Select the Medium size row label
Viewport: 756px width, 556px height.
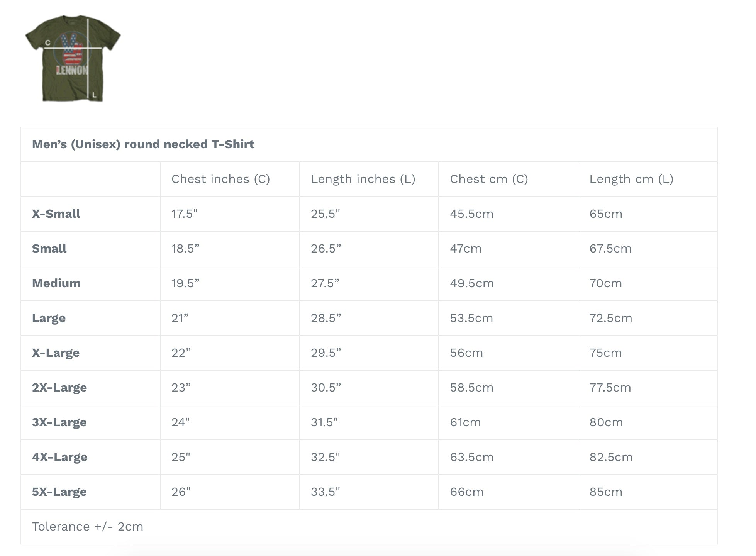pos(56,283)
